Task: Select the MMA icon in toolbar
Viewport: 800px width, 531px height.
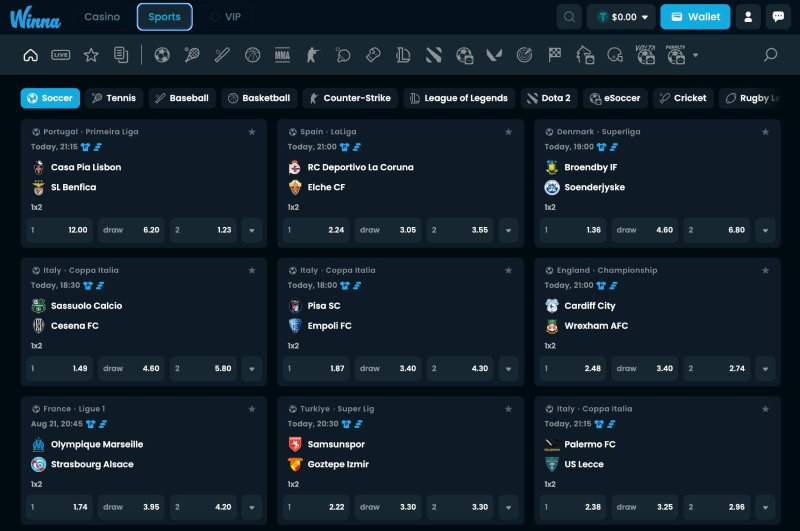Action: 282,55
